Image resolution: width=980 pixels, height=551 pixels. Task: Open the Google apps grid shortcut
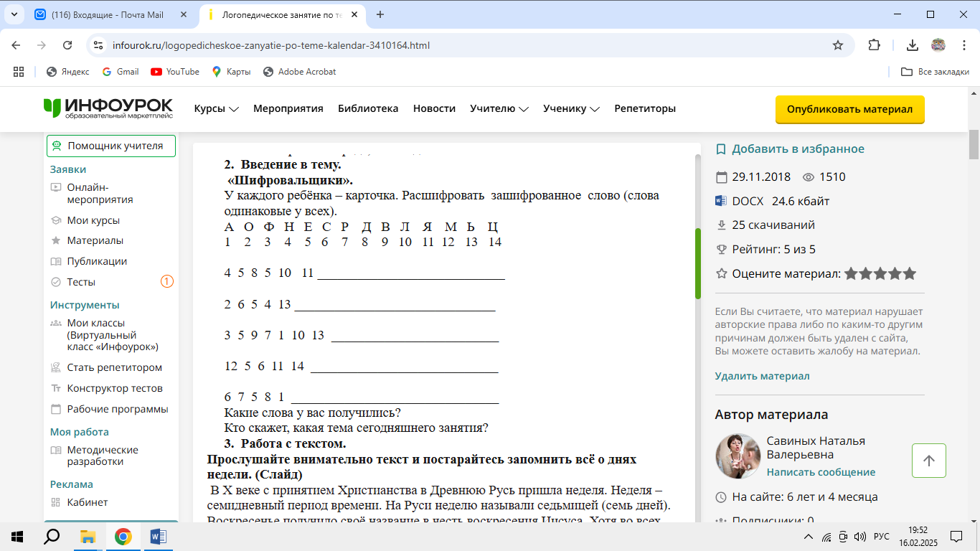(19, 72)
